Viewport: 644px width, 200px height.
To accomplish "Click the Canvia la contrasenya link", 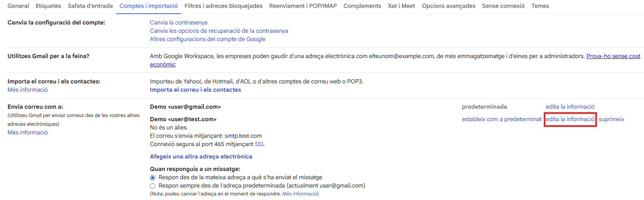I will pos(179,22).
